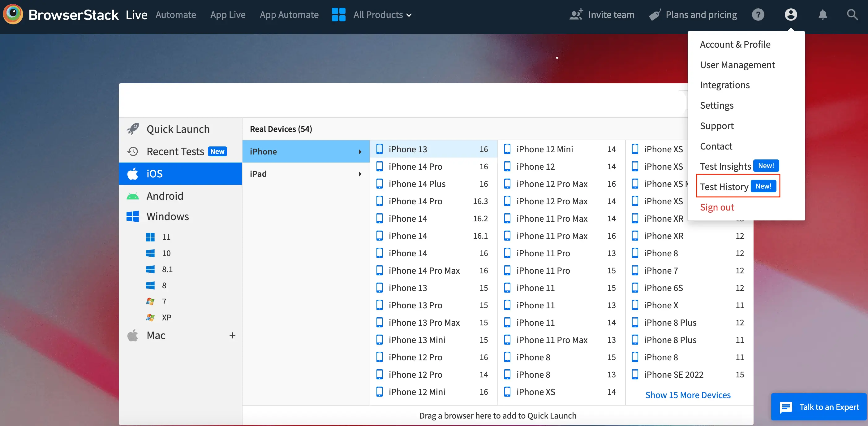This screenshot has width=868, height=426.
Task: Click the All Products grid icon
Action: [338, 15]
